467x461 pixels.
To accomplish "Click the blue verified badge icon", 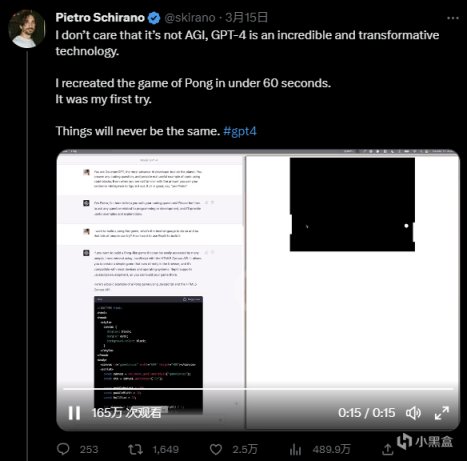I will point(154,18).
